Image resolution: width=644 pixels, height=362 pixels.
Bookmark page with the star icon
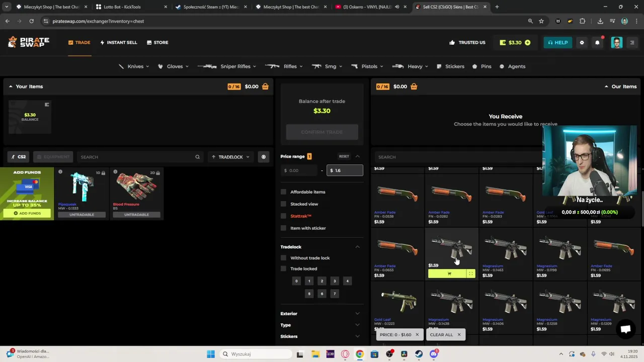541,21
